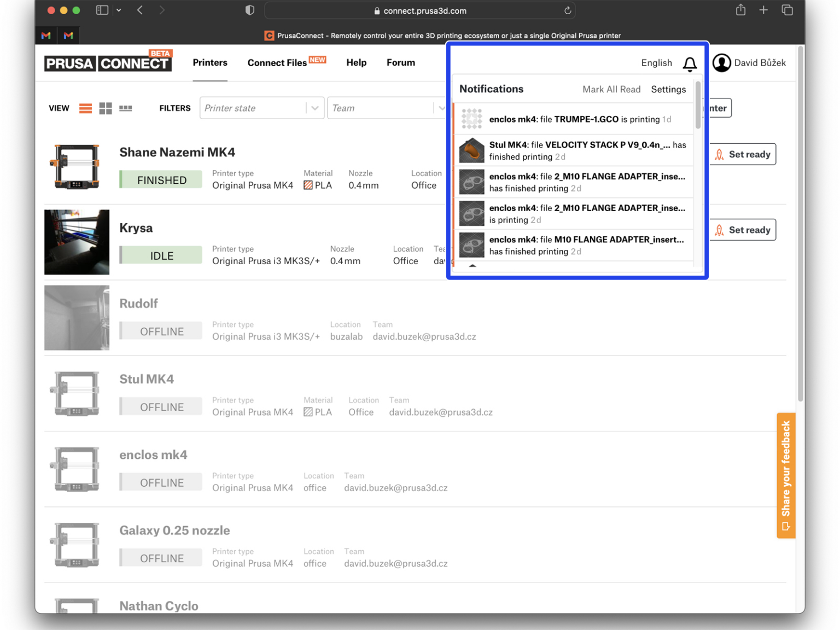Click IDLE status badge of Krysa
The image size is (840, 630).
point(161,255)
